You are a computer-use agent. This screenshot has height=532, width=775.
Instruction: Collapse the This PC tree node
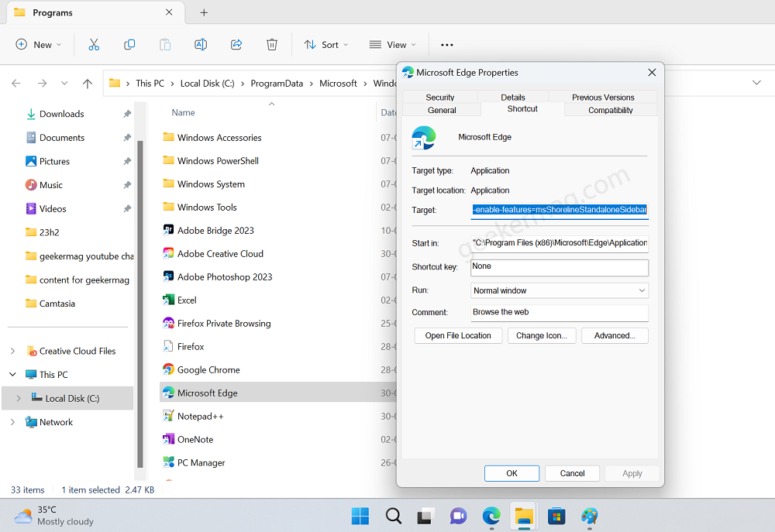coord(13,375)
